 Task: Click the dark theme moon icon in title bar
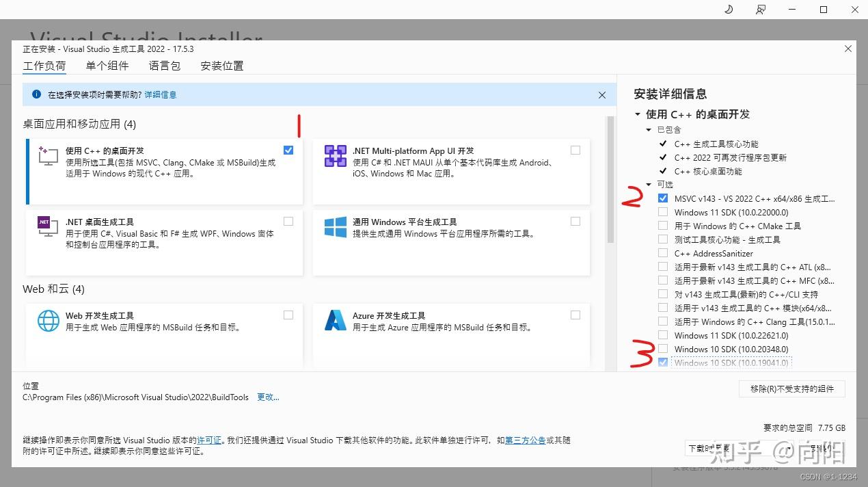pos(727,9)
